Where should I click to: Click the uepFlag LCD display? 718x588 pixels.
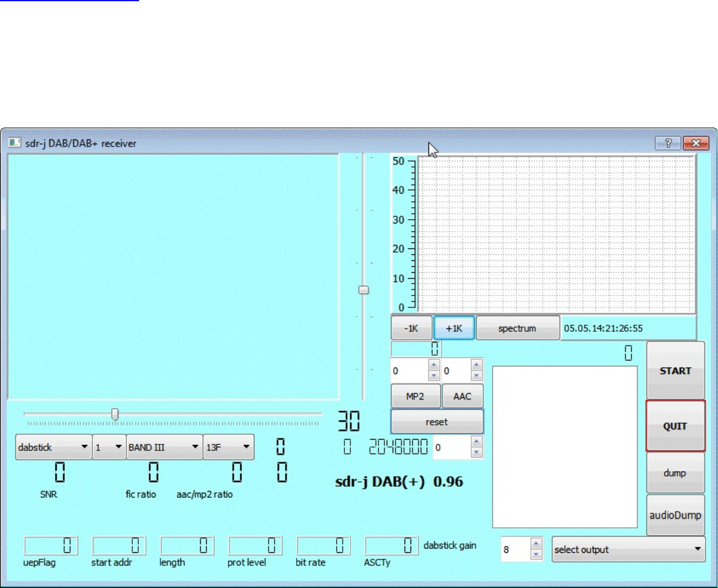[51, 545]
